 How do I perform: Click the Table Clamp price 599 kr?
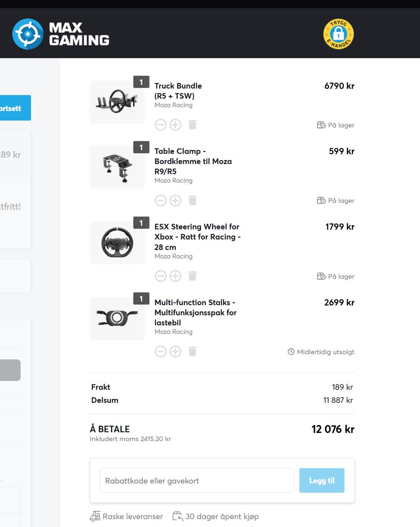342,151
